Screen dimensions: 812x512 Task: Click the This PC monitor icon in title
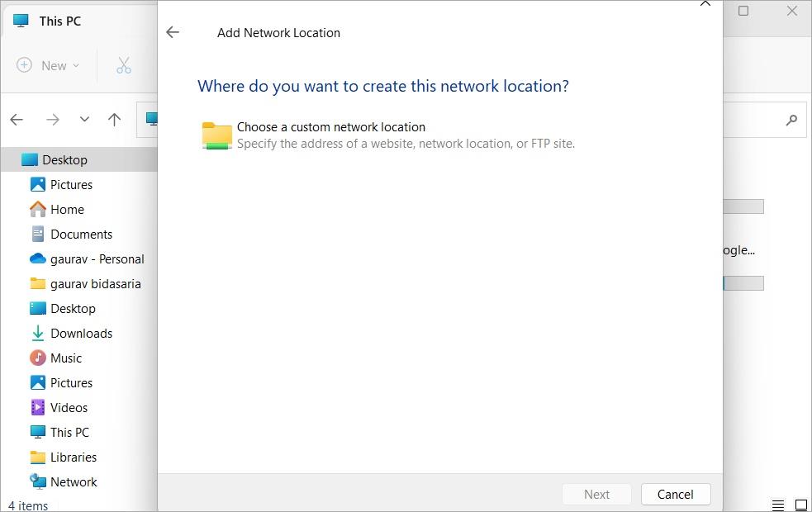tap(21, 21)
